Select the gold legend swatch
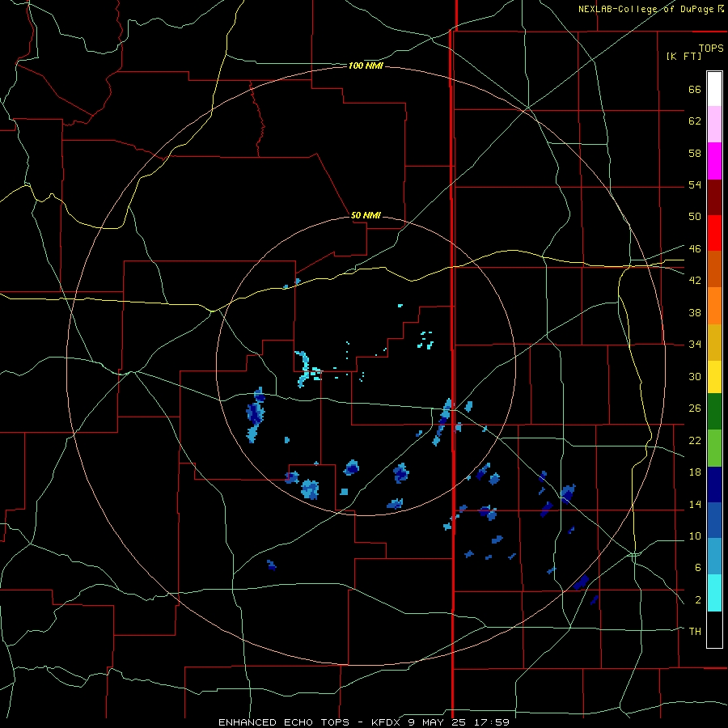Screen dimensions: 728x728 click(714, 342)
